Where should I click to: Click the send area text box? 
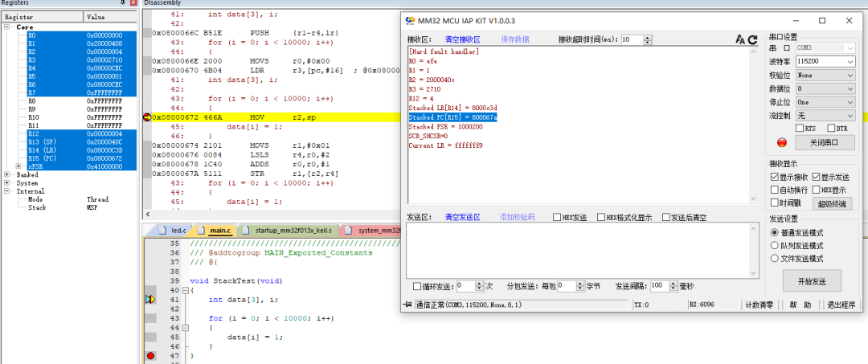tap(582, 252)
